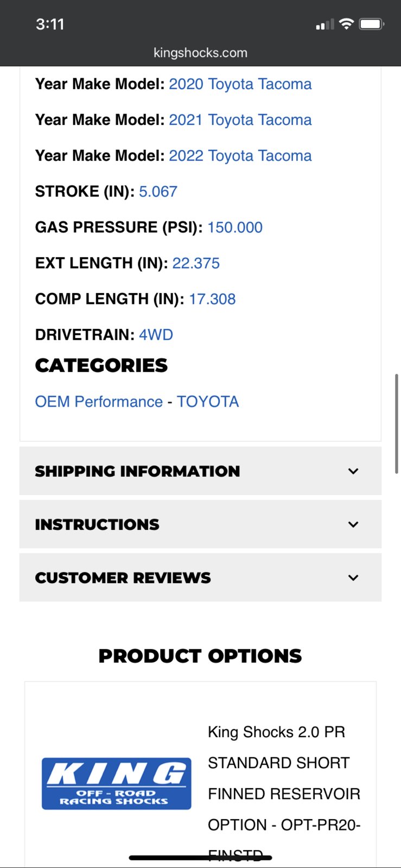The height and width of the screenshot is (868, 401).
Task: Tap the Wi-Fi status icon
Action: point(346,24)
